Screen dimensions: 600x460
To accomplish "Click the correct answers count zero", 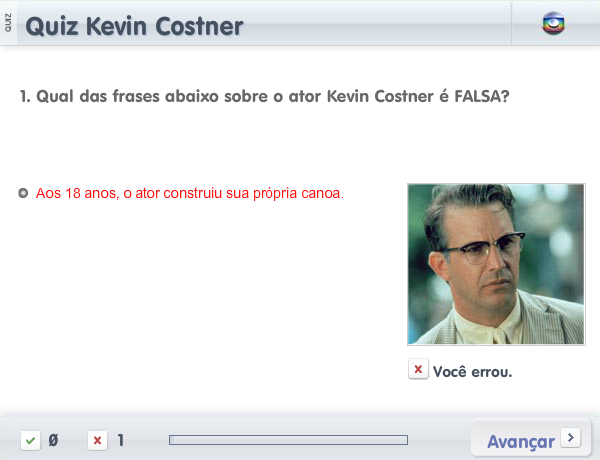I will (x=53, y=440).
